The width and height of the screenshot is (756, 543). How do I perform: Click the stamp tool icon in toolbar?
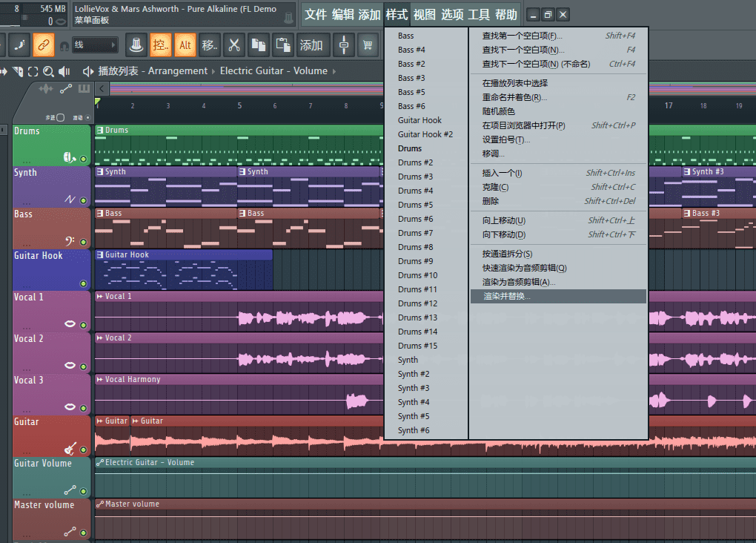point(136,45)
